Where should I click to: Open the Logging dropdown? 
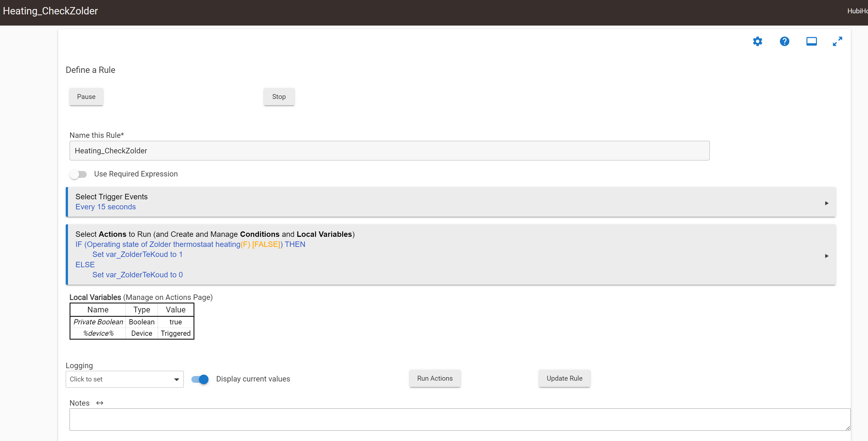point(124,379)
